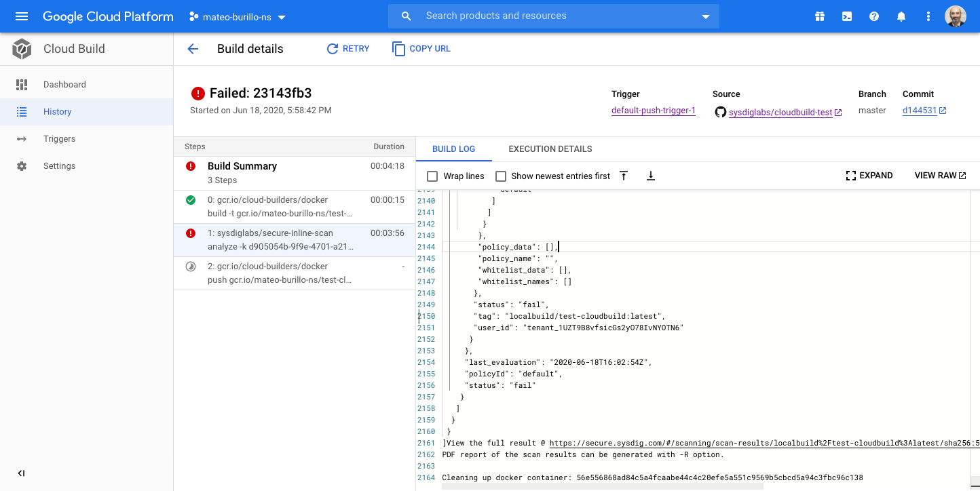
Task: Open Triggers in the sidebar
Action: point(86,139)
